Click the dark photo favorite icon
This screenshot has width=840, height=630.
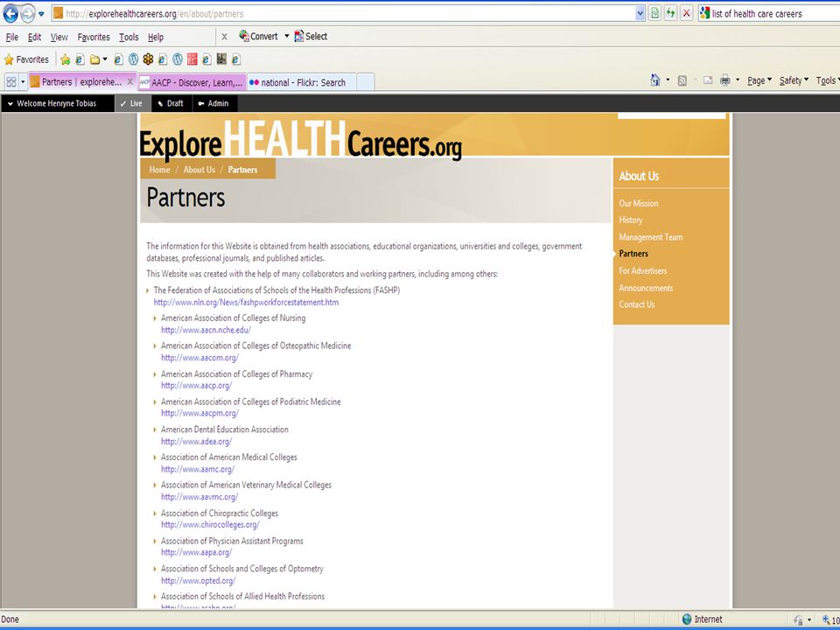pos(221,59)
